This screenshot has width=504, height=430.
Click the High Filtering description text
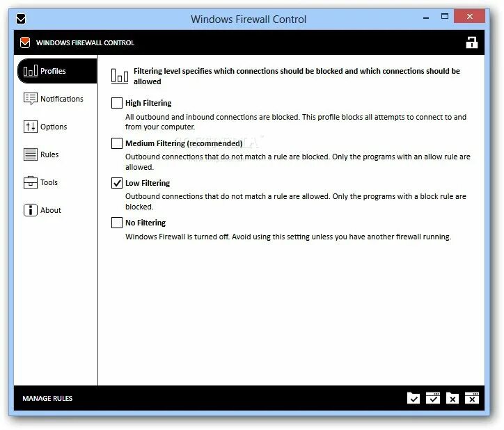click(296, 122)
